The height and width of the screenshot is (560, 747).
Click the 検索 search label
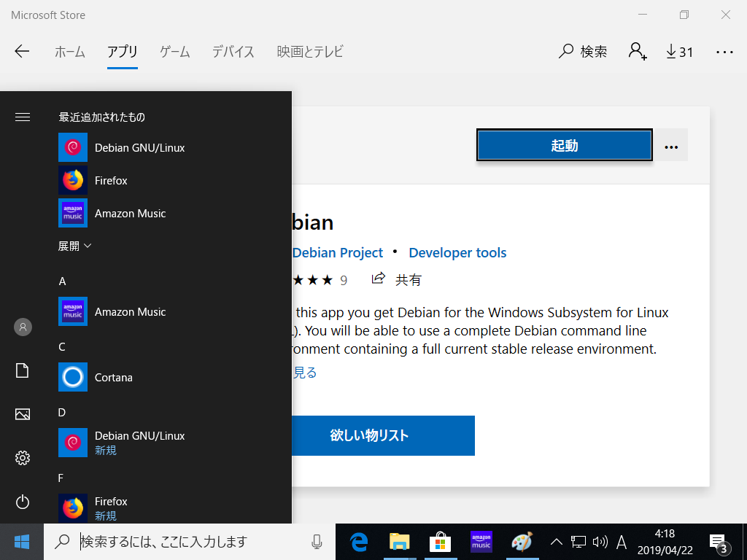pyautogui.click(x=594, y=52)
